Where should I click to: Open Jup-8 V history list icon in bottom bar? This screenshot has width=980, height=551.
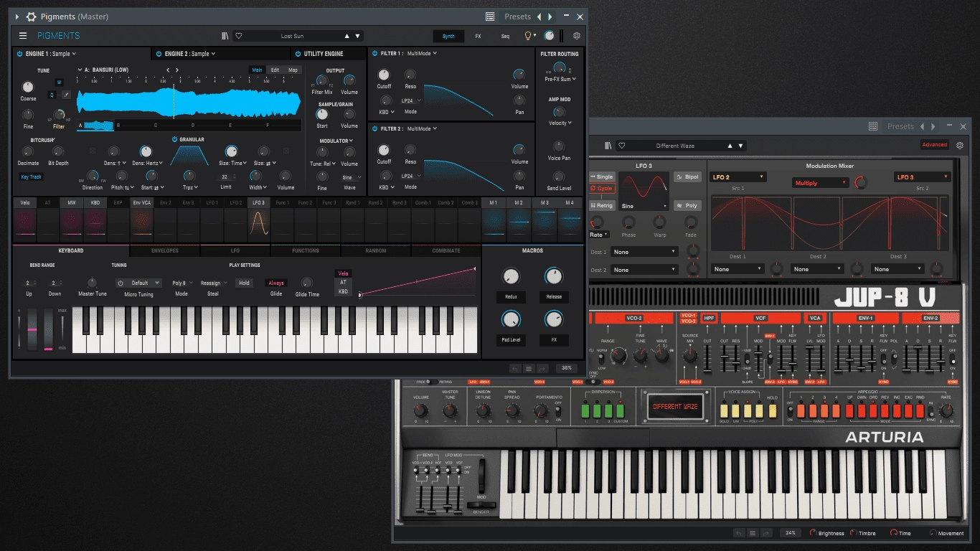tap(753, 533)
